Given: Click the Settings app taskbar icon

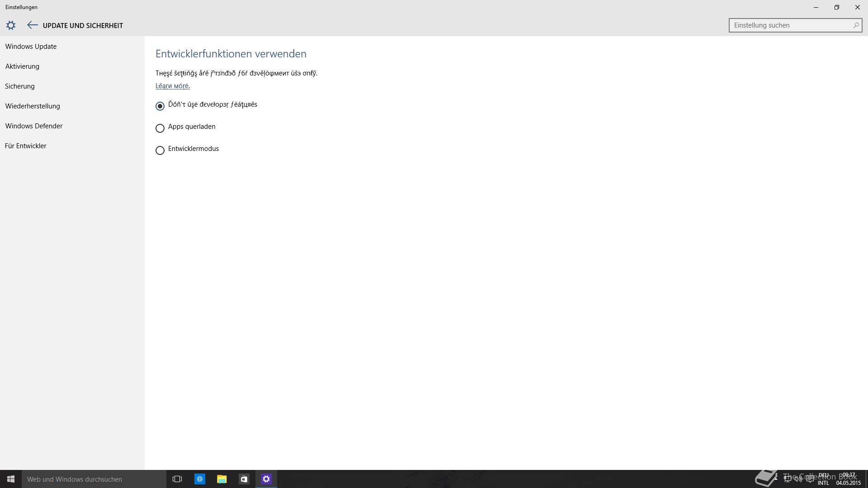Looking at the screenshot, I should coord(266,479).
